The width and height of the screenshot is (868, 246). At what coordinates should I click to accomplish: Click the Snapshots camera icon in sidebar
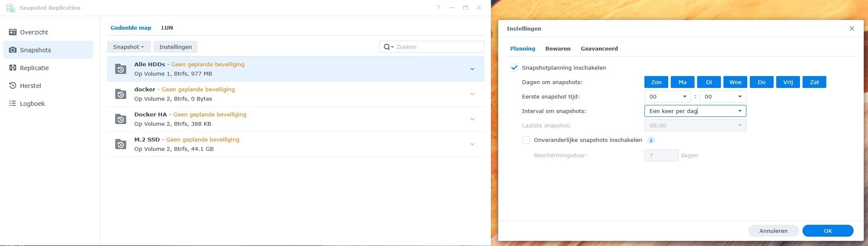(13, 50)
